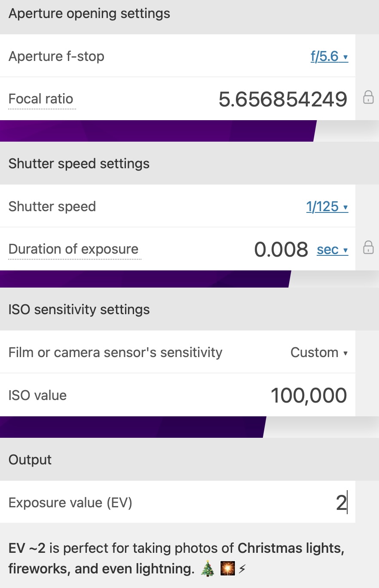Open the f/5.6 aperture f-stop dropdown

point(329,56)
